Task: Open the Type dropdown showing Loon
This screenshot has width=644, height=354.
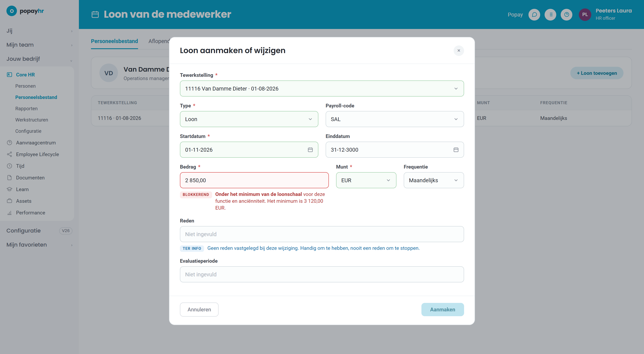Action: coord(249,119)
